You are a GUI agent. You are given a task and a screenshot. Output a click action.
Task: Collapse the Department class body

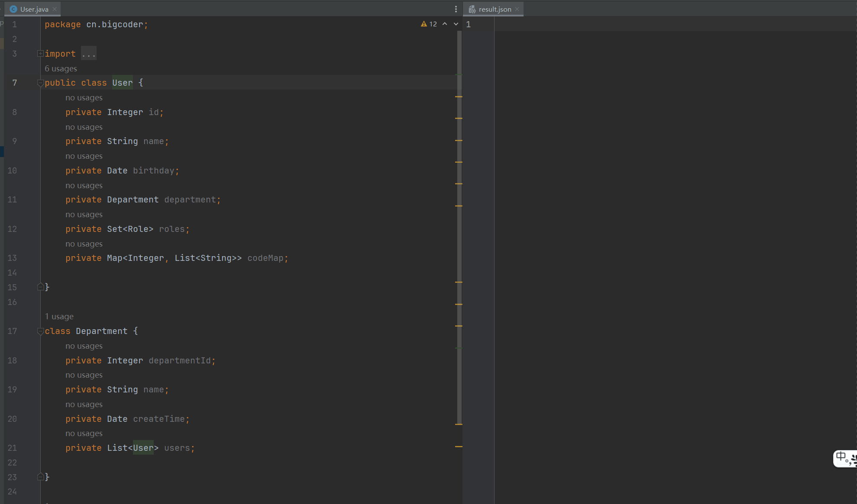(40, 331)
